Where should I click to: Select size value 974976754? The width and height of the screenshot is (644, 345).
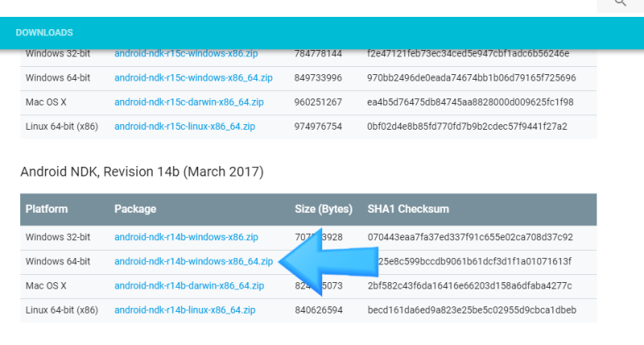tap(318, 127)
